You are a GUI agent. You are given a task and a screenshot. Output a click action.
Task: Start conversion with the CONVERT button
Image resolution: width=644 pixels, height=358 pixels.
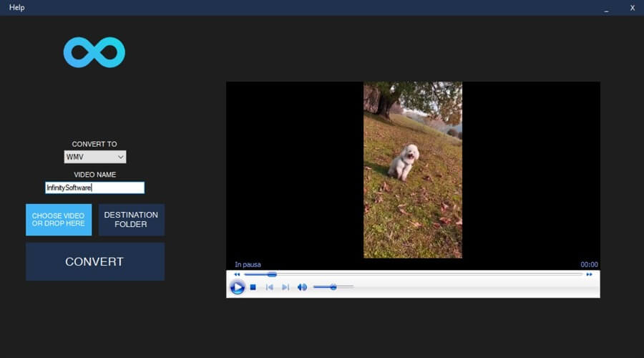(95, 261)
